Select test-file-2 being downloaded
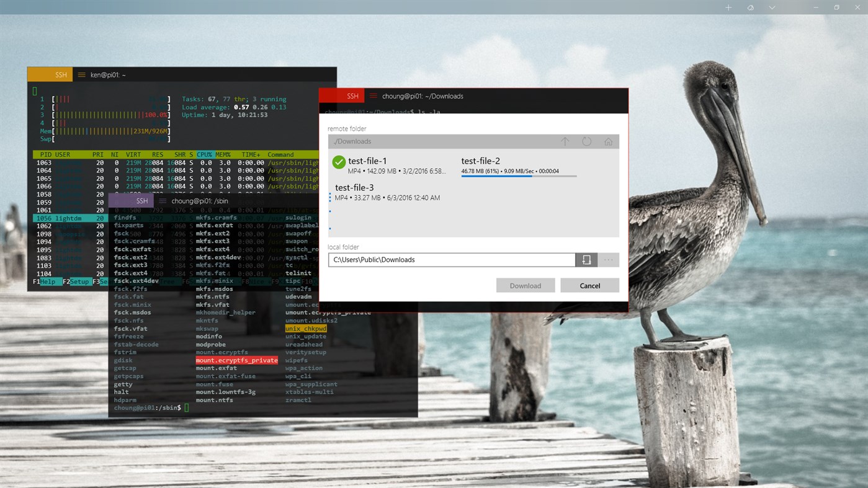The width and height of the screenshot is (868, 488). tap(519, 166)
